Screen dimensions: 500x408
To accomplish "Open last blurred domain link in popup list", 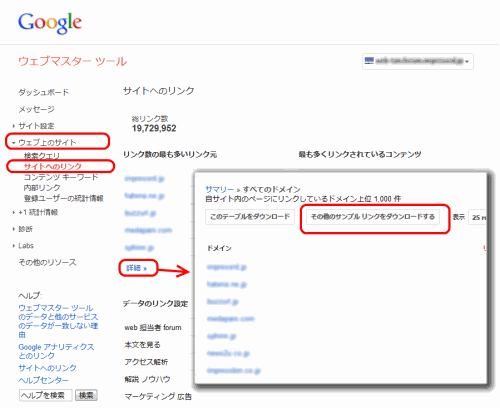I will 233,370.
